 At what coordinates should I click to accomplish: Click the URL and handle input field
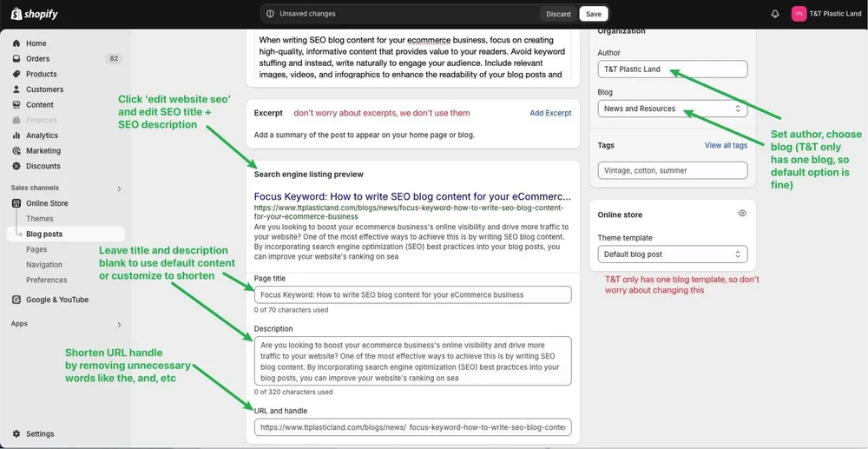pos(413,427)
